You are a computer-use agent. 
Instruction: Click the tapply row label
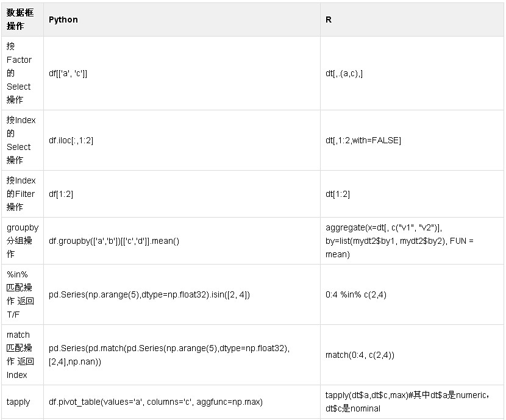[18, 402]
